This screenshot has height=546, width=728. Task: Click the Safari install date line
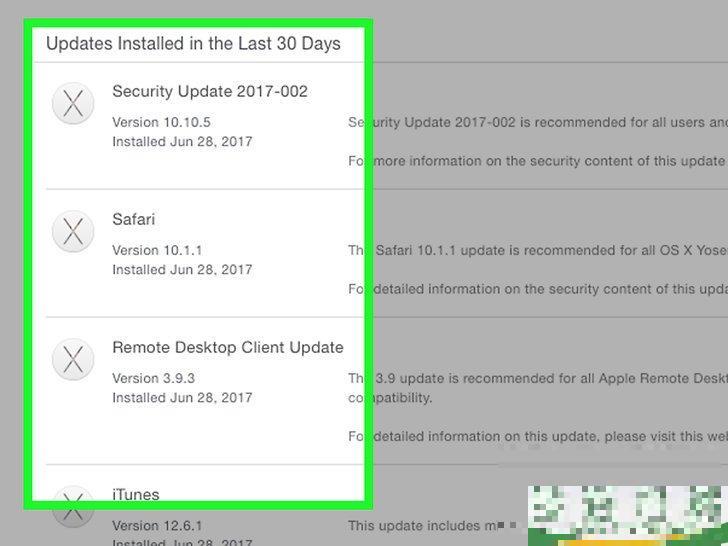182,270
